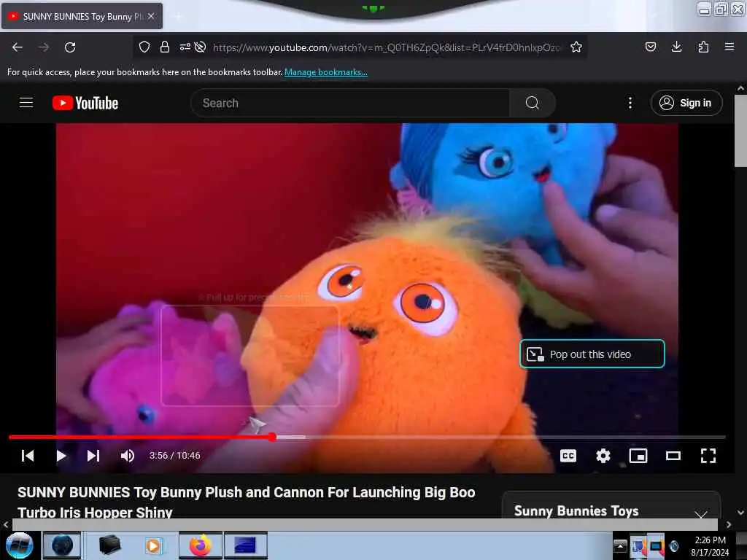
Task: Select the SUNNY BUNNIES Toy Bunny tab
Action: pyautogui.click(x=82, y=16)
